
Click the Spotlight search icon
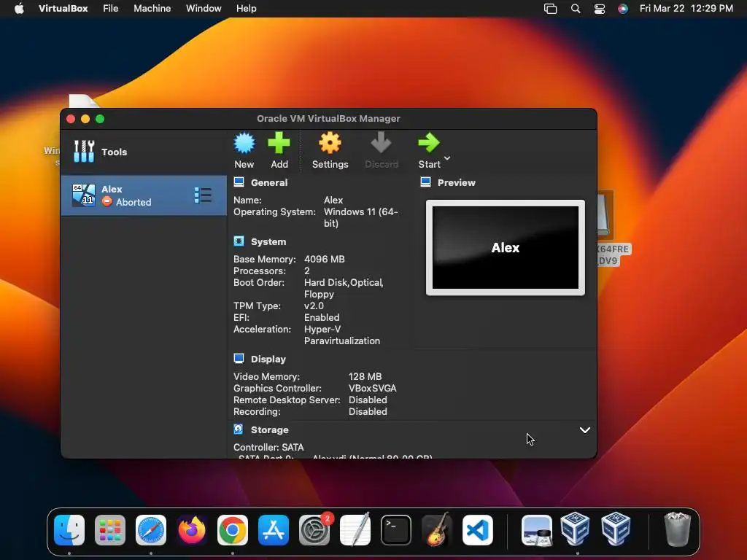pos(576,9)
